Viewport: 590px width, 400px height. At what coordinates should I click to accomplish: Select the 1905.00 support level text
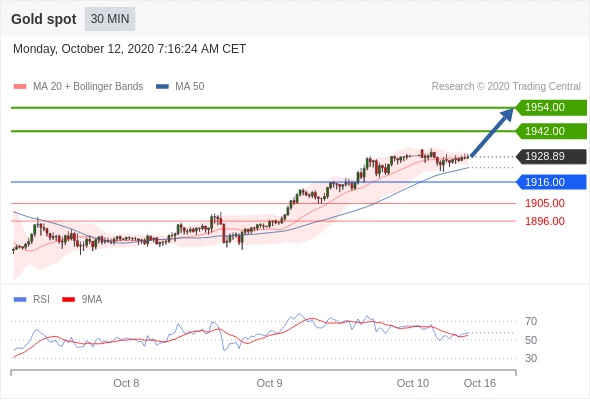point(544,203)
